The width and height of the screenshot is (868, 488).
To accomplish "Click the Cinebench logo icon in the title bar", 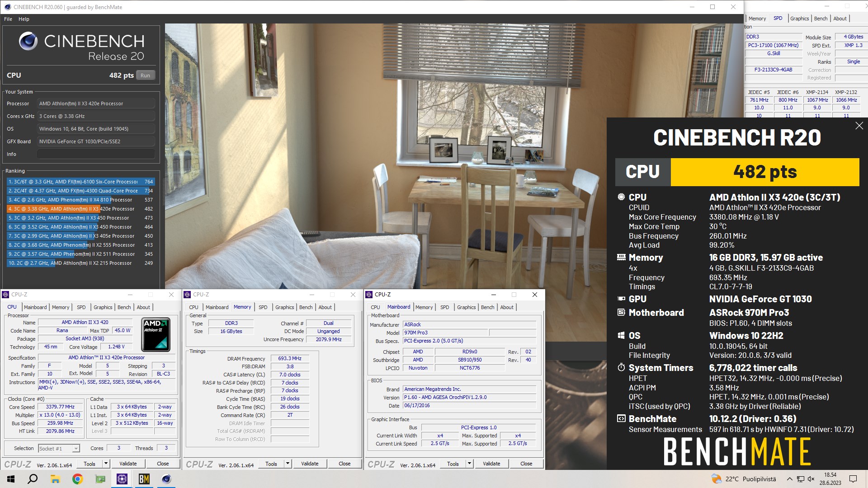I will (x=7, y=7).
